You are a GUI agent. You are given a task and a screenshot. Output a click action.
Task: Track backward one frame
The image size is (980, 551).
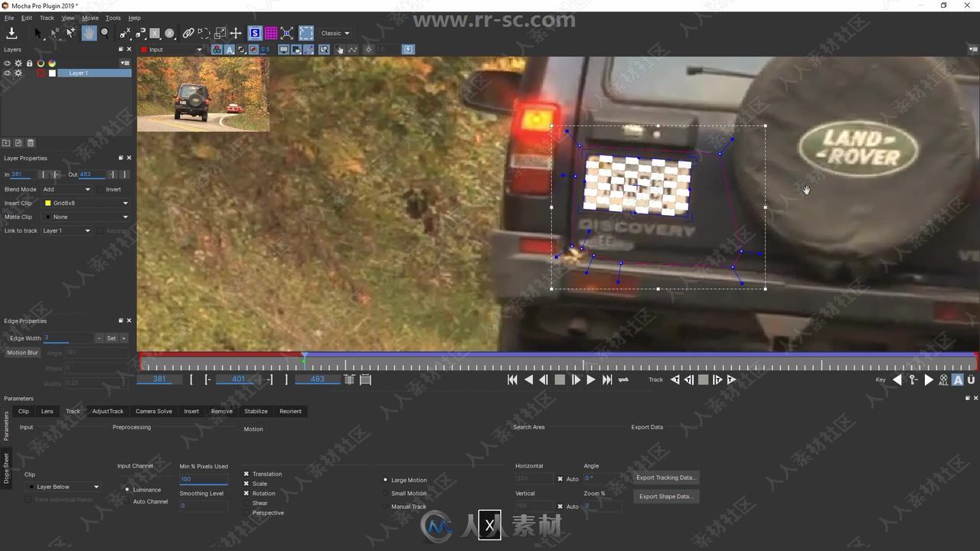click(689, 380)
